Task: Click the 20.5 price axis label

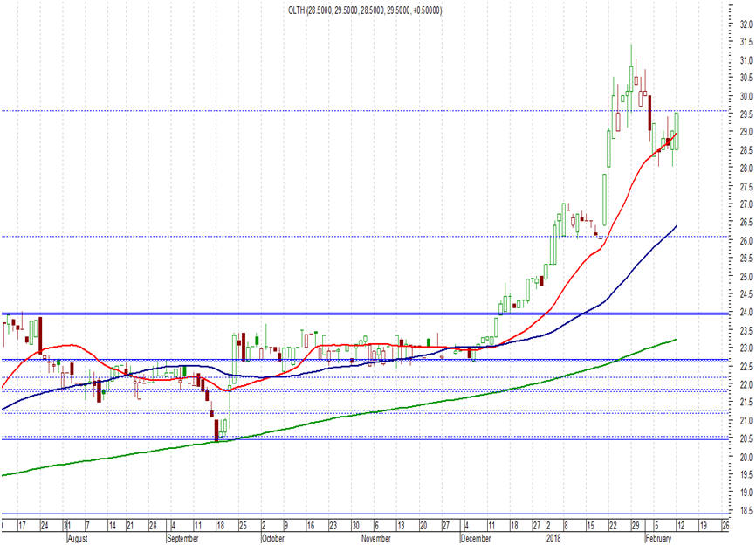Action: pos(746,439)
